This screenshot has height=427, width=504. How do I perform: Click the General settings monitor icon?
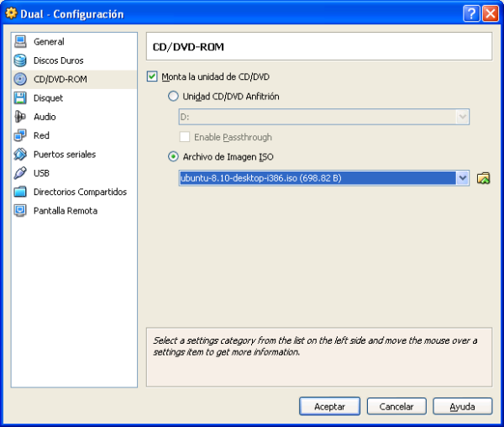(20, 42)
